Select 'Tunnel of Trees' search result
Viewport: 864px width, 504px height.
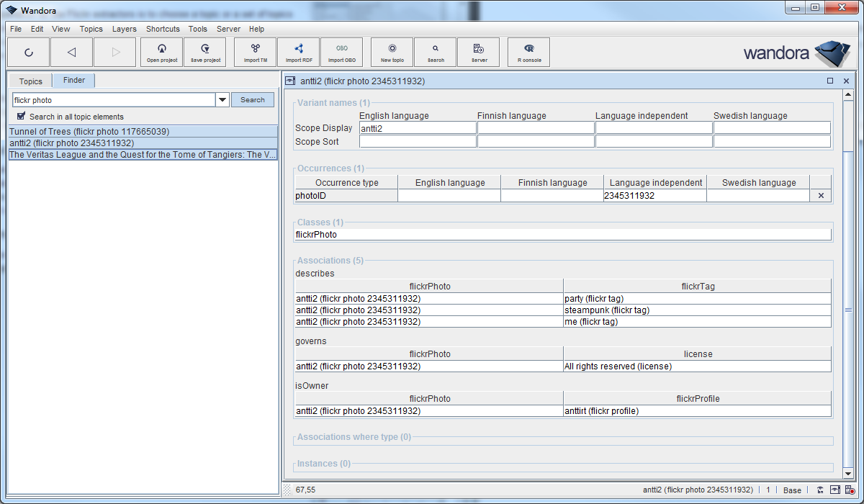pyautogui.click(x=89, y=132)
